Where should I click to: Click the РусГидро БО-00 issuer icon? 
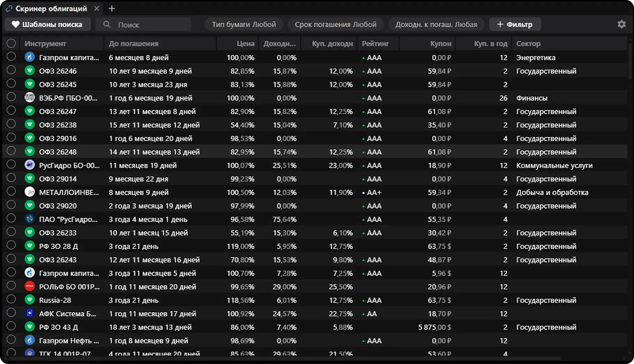(x=30, y=165)
